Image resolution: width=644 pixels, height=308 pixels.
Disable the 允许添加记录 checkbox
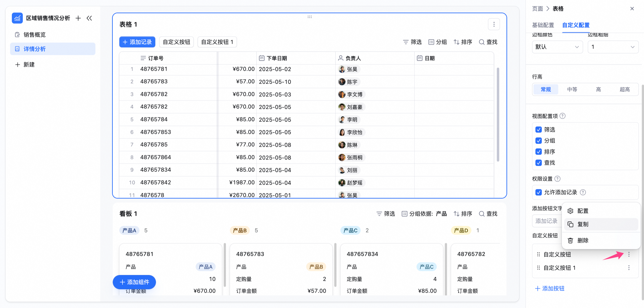(x=538, y=192)
